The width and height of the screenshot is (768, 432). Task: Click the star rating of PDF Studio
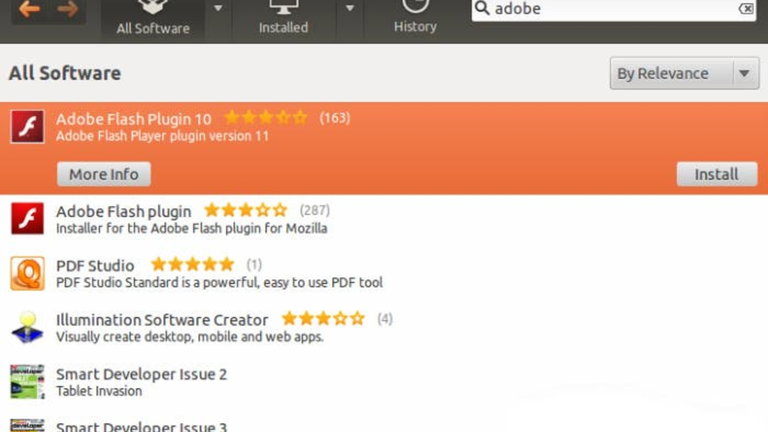pyautogui.click(x=192, y=265)
